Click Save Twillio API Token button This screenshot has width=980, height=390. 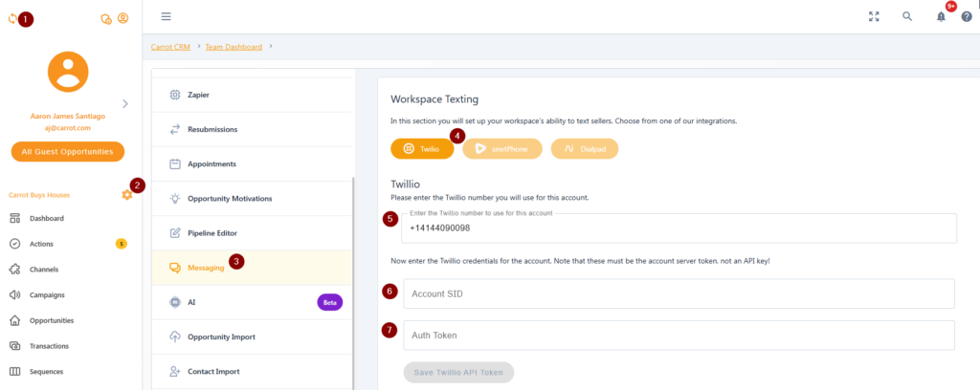(x=458, y=373)
